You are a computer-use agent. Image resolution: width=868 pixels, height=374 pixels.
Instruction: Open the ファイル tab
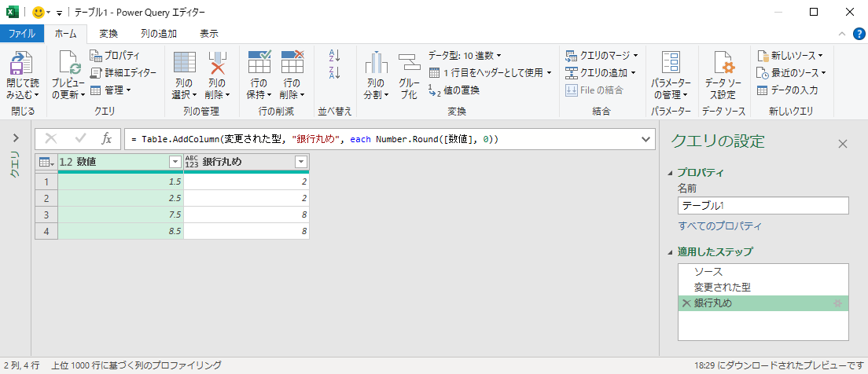coord(22,34)
